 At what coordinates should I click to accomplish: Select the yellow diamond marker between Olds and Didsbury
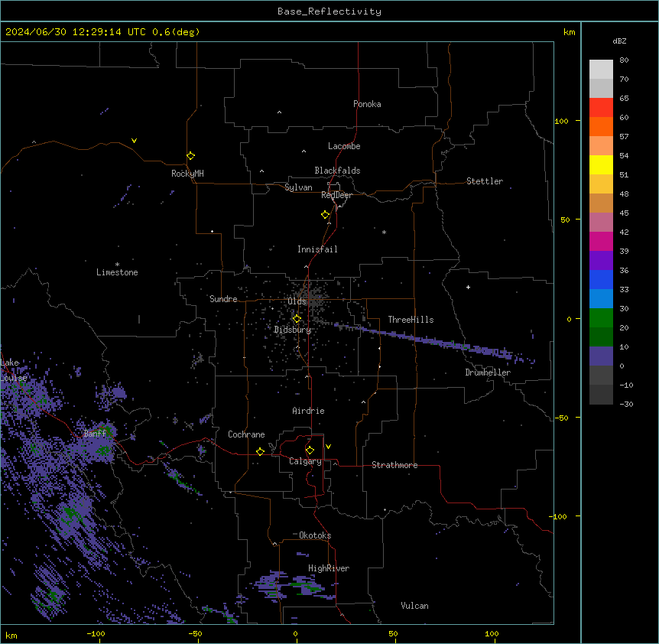click(x=297, y=319)
